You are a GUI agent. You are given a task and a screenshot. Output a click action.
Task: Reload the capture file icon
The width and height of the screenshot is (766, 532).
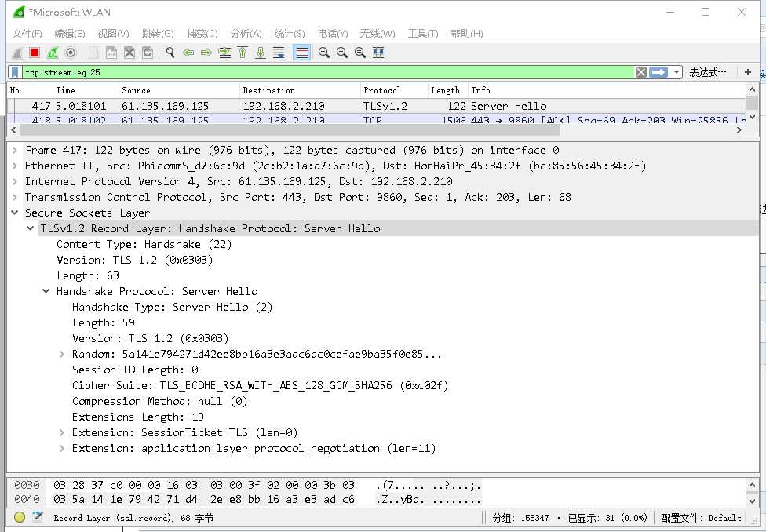[x=148, y=53]
